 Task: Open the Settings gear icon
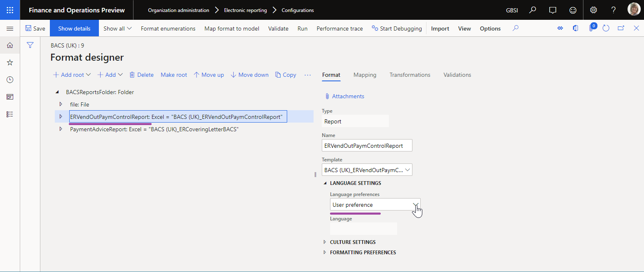click(593, 10)
